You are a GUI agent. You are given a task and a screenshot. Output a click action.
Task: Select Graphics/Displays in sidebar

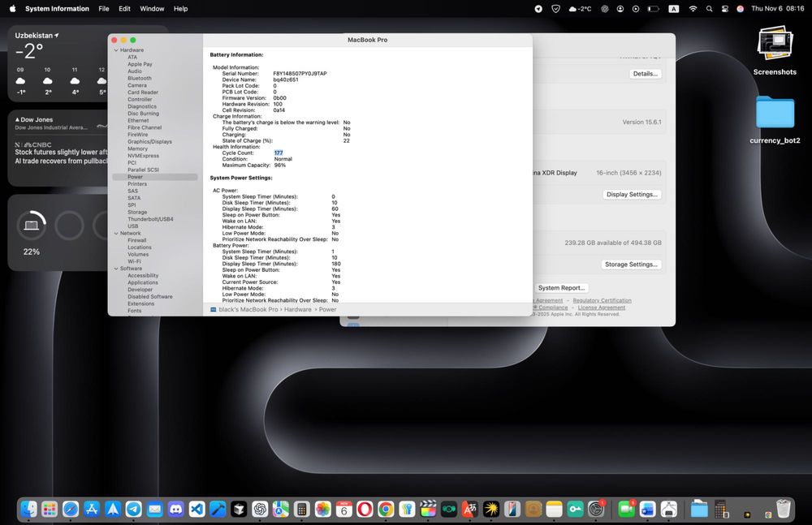pos(149,141)
